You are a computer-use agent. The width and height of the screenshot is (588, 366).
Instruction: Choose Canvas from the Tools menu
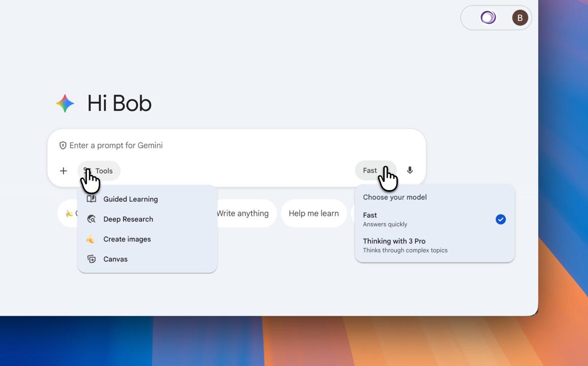(x=115, y=259)
